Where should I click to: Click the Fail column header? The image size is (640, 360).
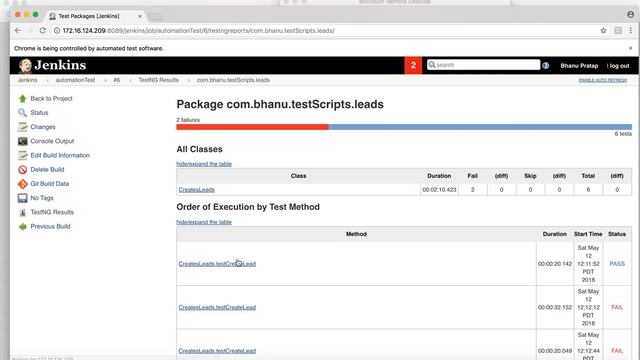[x=473, y=176]
